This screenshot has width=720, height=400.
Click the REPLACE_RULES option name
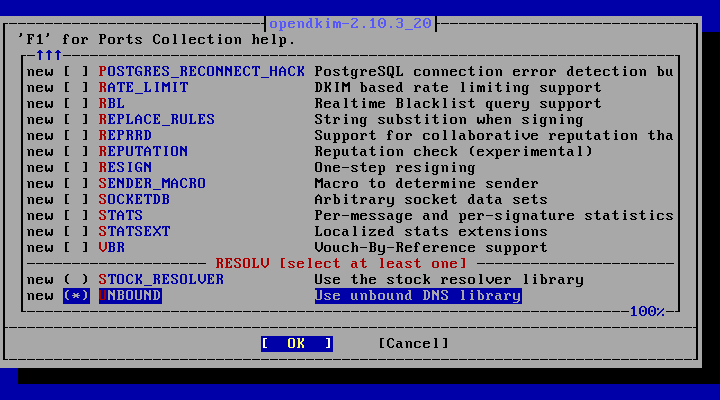coord(157,120)
